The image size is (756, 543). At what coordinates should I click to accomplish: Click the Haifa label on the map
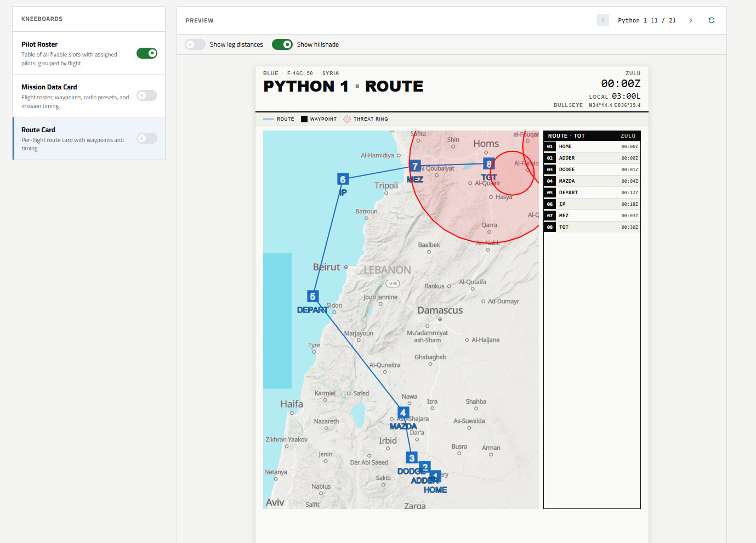point(292,404)
